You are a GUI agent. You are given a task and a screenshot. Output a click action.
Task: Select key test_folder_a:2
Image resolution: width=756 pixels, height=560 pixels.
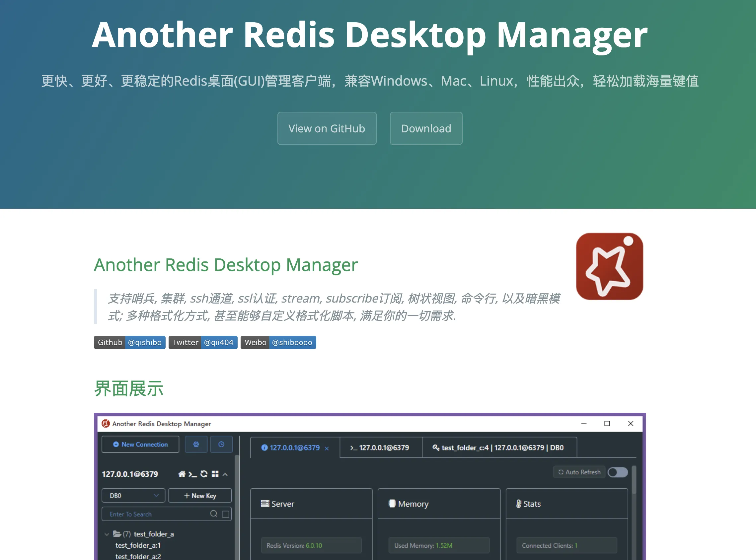138,556
